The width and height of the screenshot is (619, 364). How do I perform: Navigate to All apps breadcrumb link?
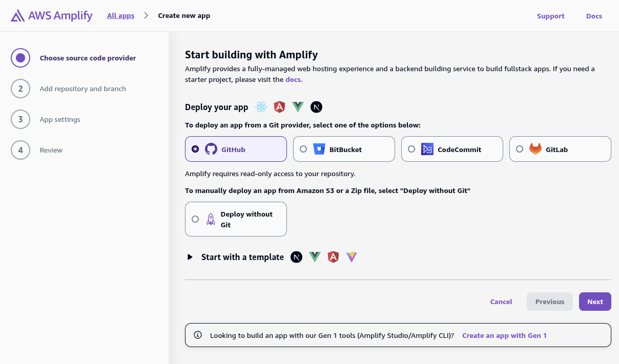120,15
